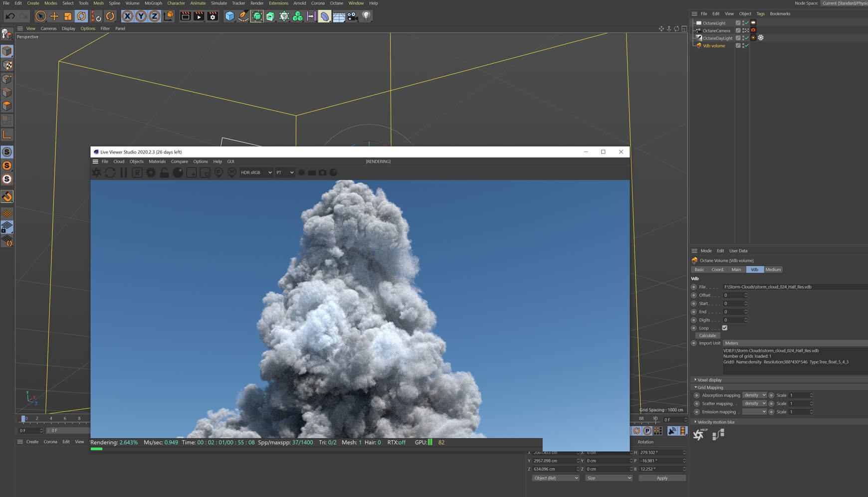Viewport: 868px width, 497px height.
Task: Open Compare menu in Live Viewer
Action: pyautogui.click(x=180, y=162)
